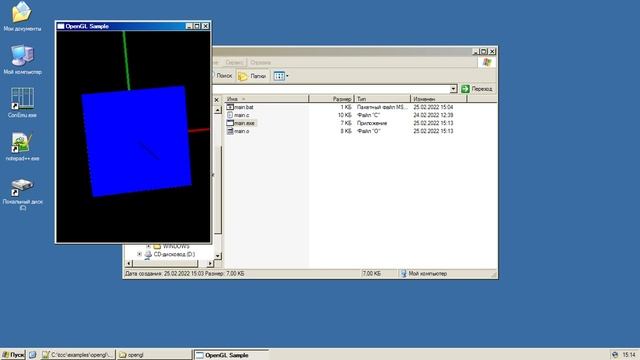The width and height of the screenshot is (640, 360).
Task: Click the blue cube in the OpenGL viewport
Action: (136, 141)
